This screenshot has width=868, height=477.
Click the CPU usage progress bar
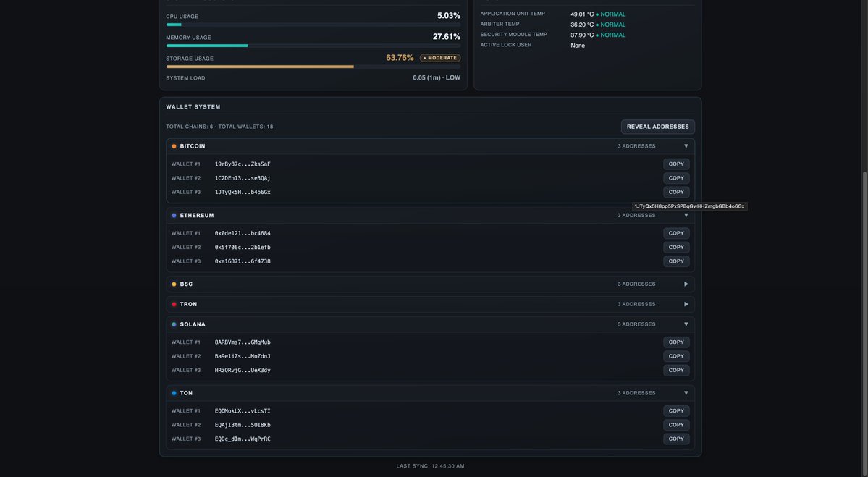coord(313,25)
